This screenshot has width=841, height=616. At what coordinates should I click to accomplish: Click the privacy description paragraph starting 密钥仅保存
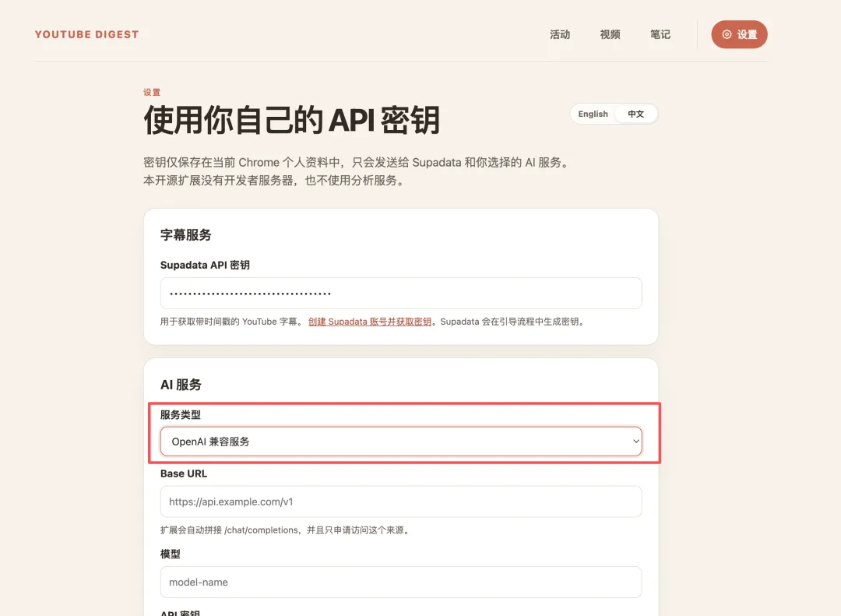pos(357,171)
